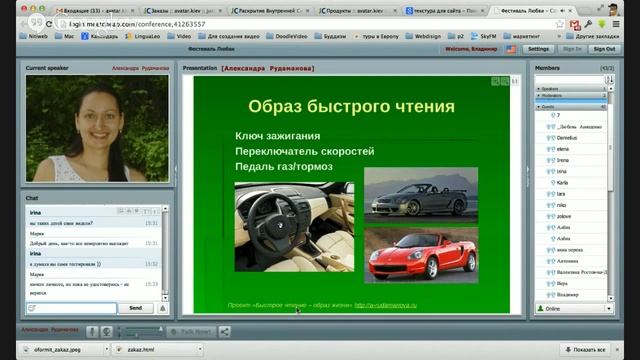640x360 pixels.
Task: Click the microphone icon in bottom toolbar
Action: click(92, 331)
